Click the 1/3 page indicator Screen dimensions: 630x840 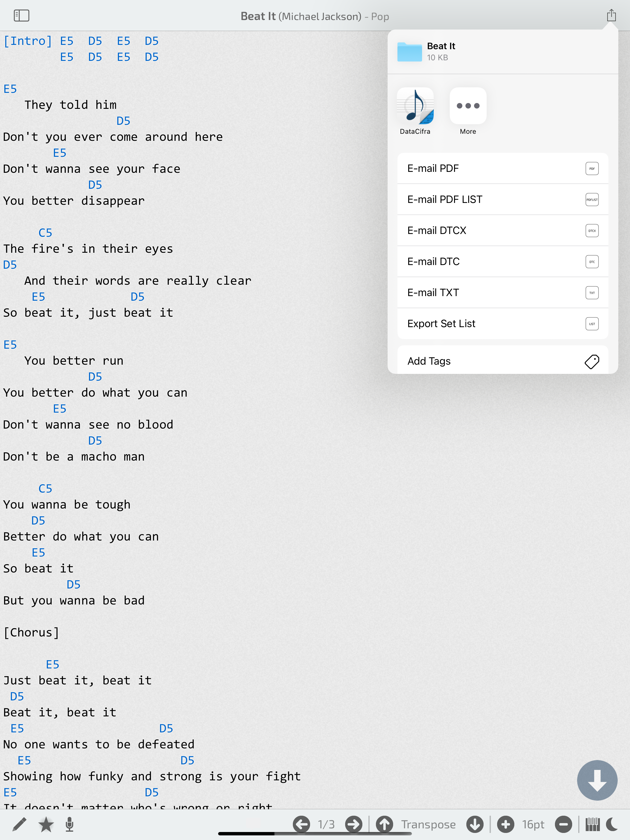(326, 824)
